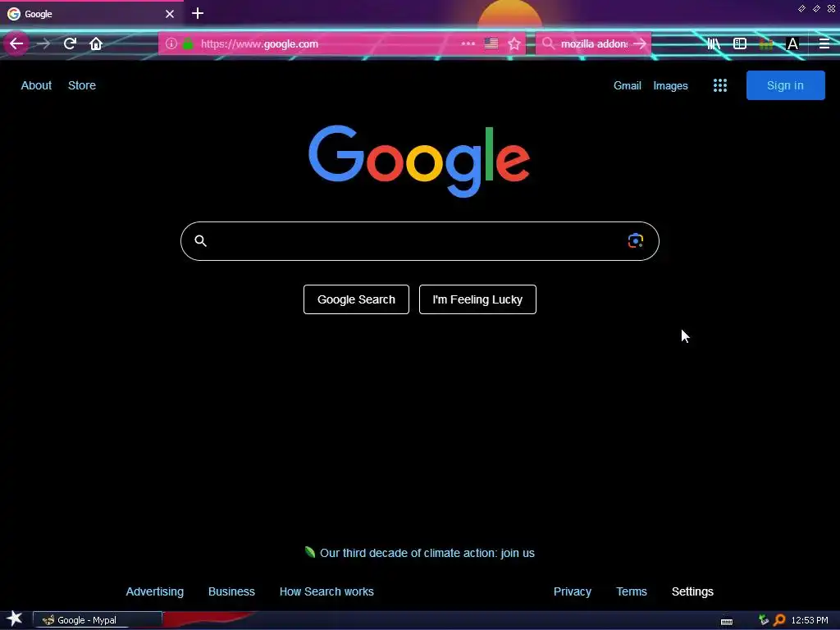Open a new tab with plus button

pos(197,13)
